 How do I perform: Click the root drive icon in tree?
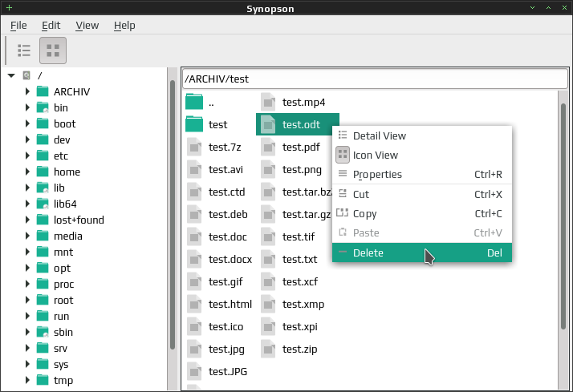coord(26,75)
